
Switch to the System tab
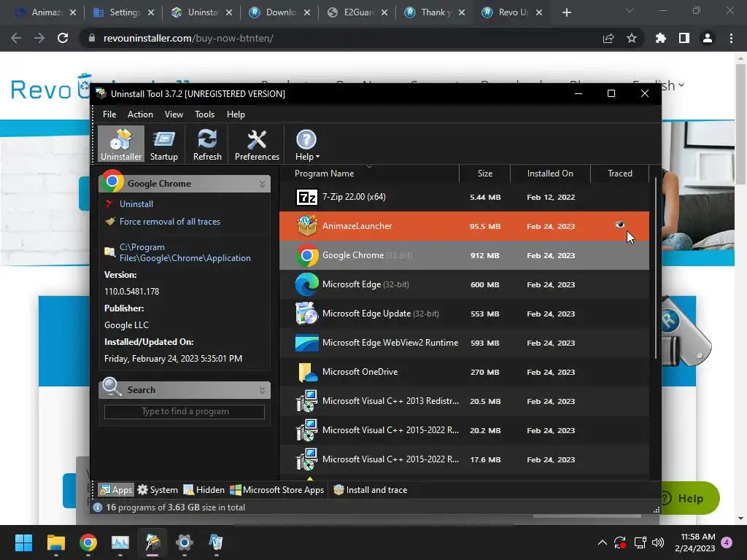(x=158, y=490)
